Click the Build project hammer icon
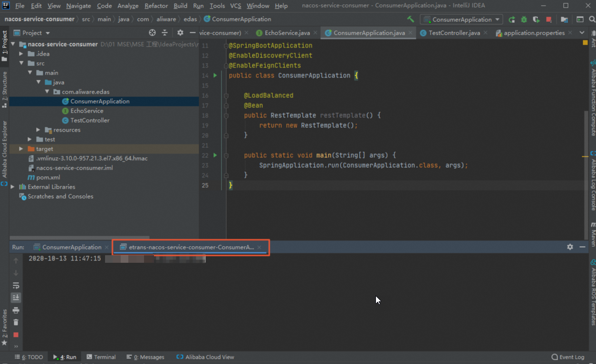This screenshot has width=596, height=364. (411, 19)
